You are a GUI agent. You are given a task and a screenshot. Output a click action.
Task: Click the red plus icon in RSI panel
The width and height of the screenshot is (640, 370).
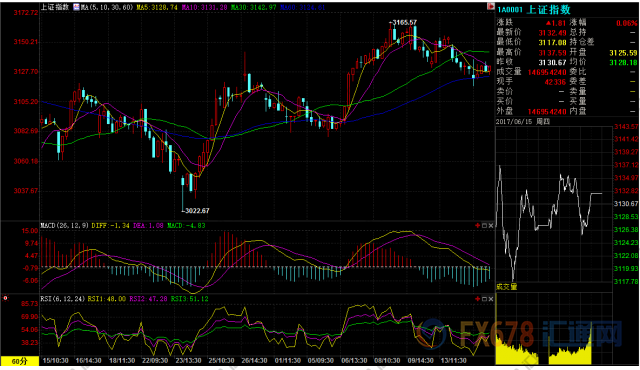click(477, 299)
